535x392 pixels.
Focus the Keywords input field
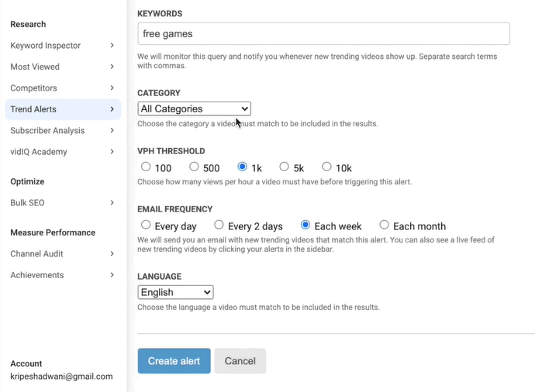point(323,33)
